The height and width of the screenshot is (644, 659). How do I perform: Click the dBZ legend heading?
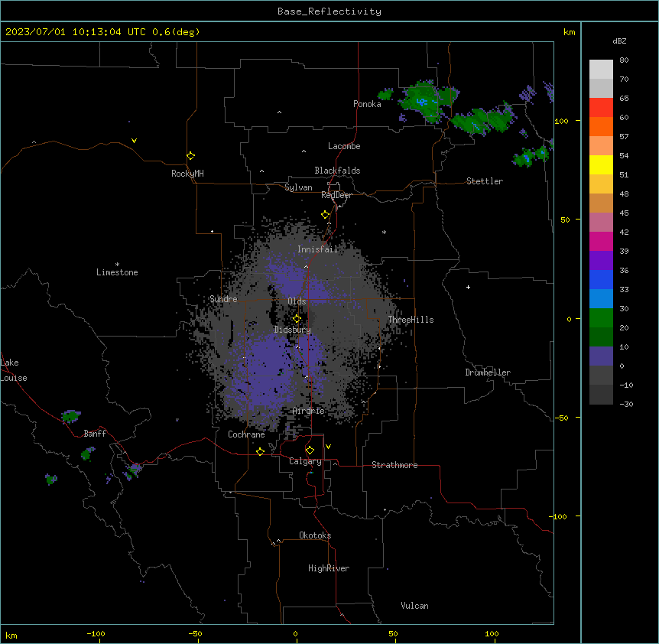(619, 41)
